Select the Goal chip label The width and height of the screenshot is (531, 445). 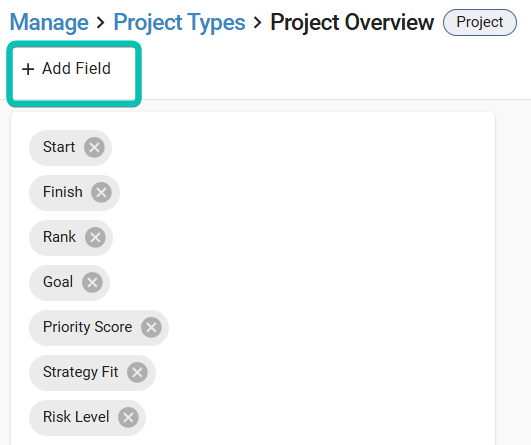pyautogui.click(x=58, y=282)
